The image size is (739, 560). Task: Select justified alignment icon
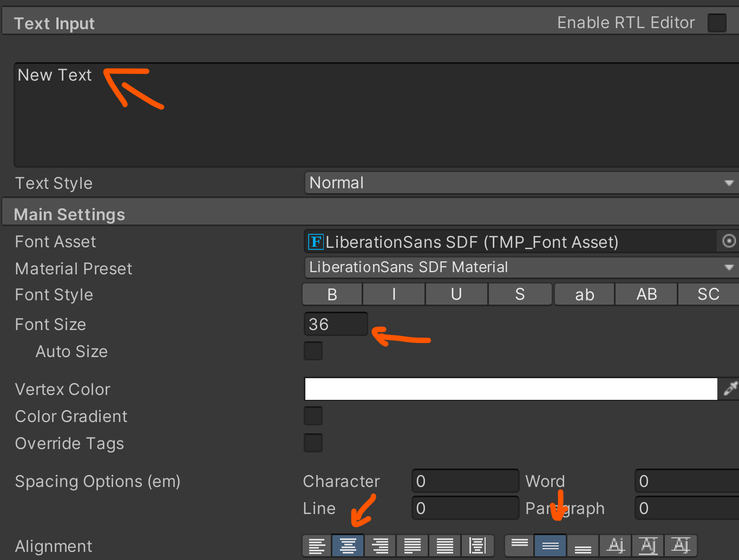[x=413, y=545]
